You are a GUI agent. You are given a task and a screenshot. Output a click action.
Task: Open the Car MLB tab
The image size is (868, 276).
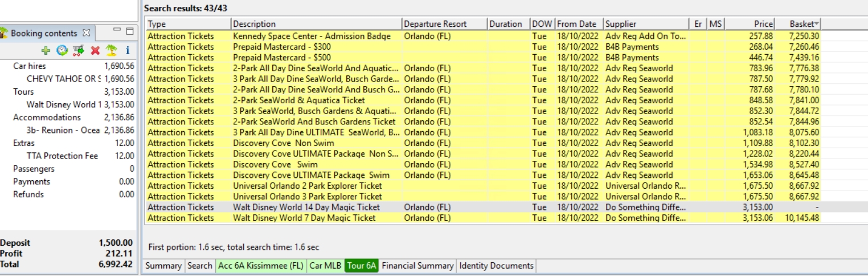325,266
